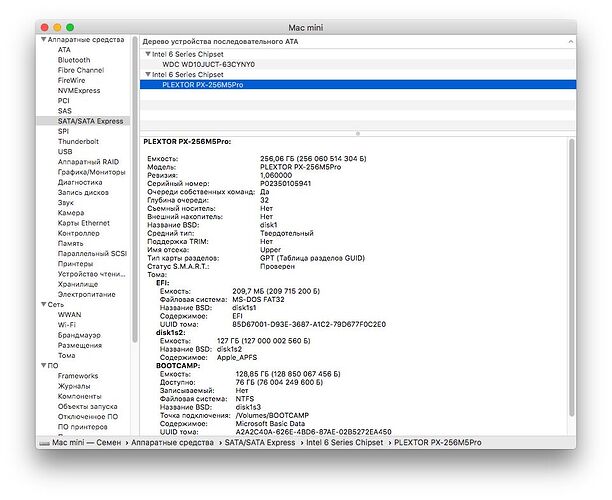612x500 pixels.
Task: Open Компоненты software entry
Action: coord(79,396)
